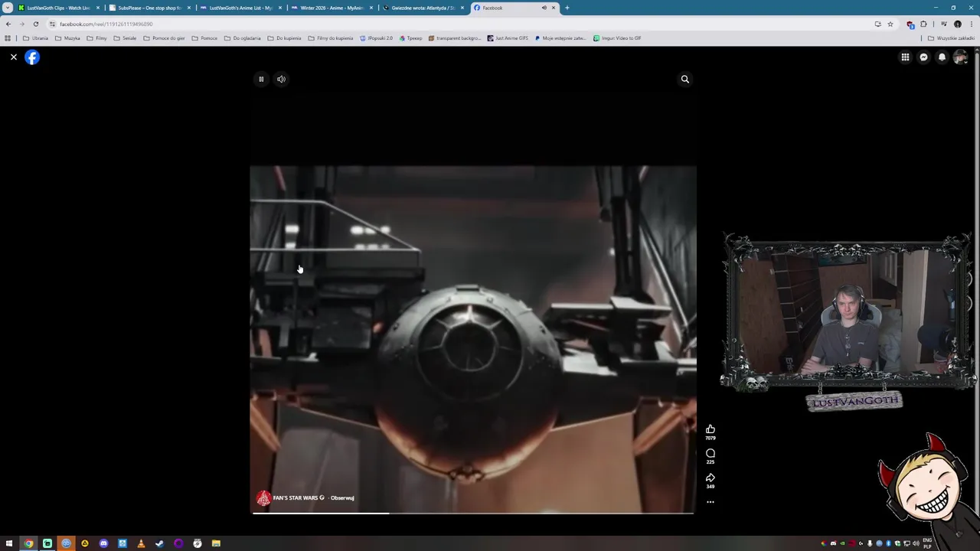This screenshot has height=551, width=980.
Task: Share the reel with share arrow
Action: (x=710, y=478)
